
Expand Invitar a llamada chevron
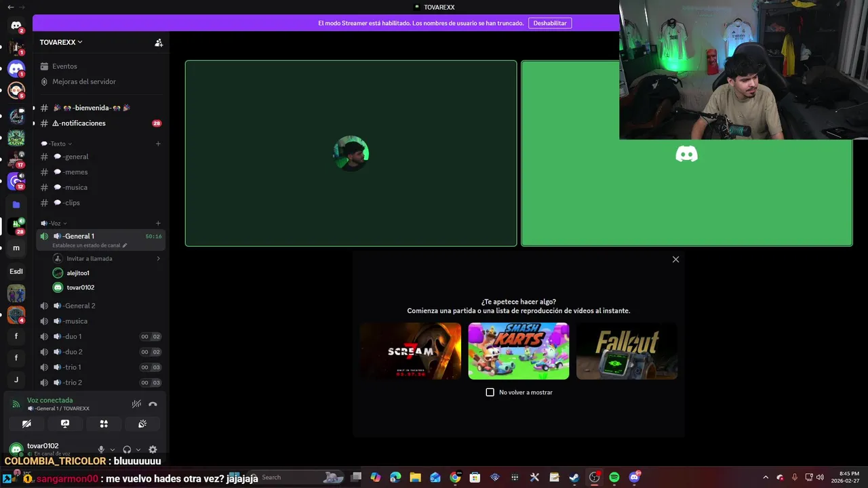click(x=158, y=258)
